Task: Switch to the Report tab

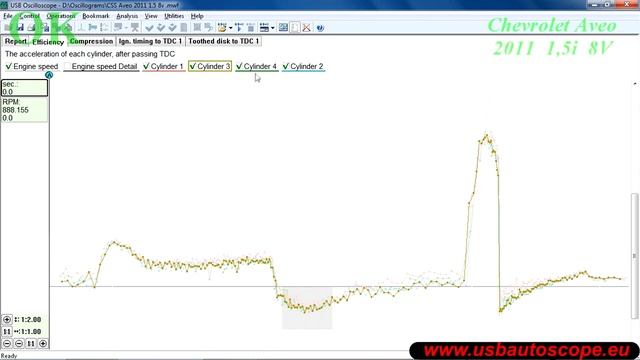Action: pos(16,41)
